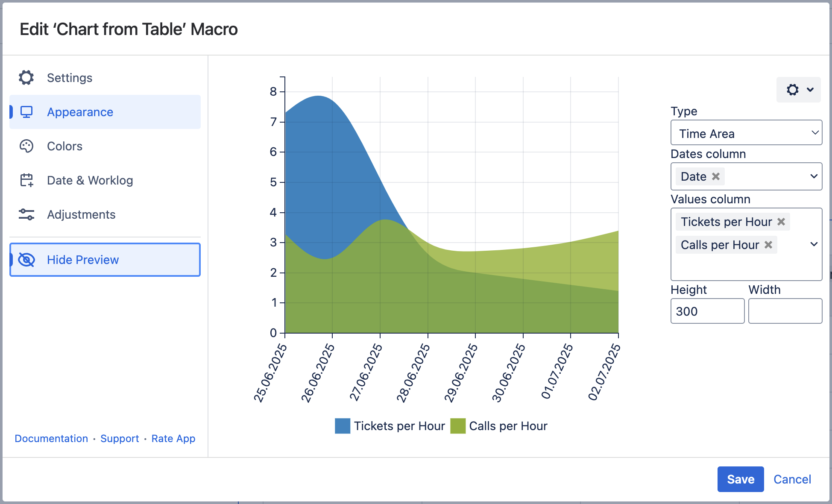Click the Date & Worklog calendar icon

point(26,180)
